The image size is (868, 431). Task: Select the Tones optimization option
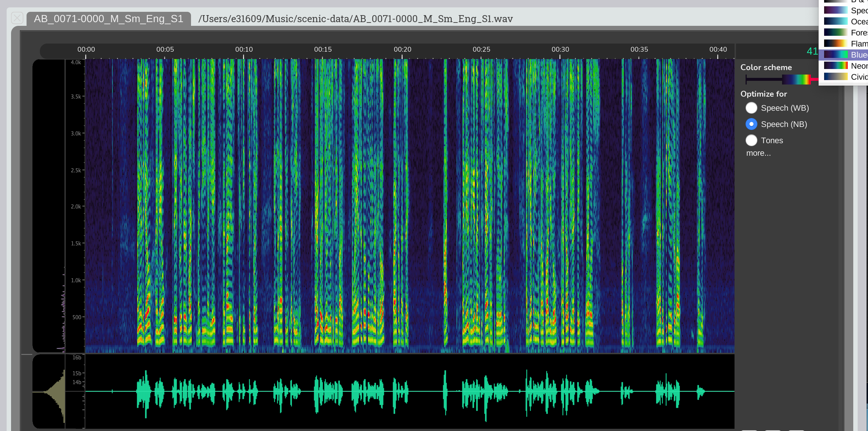coord(751,140)
